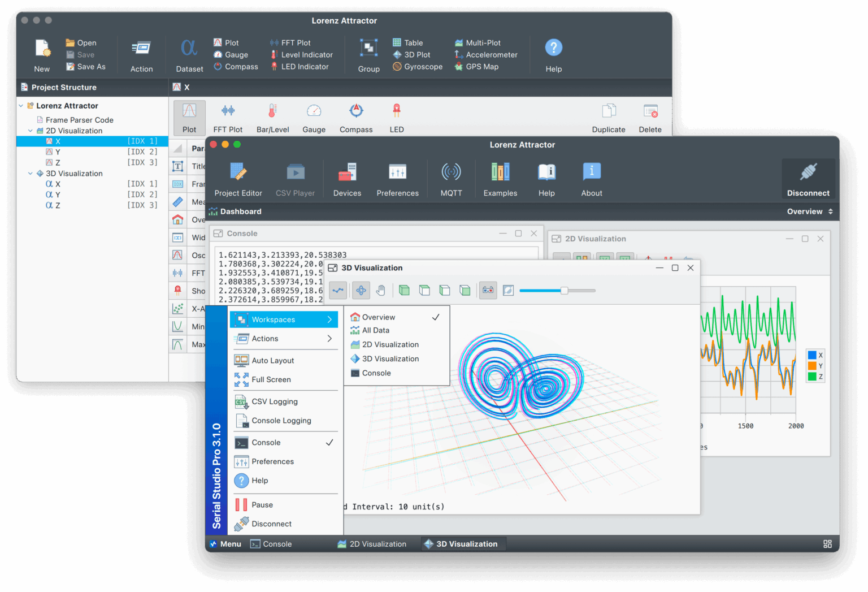Open the MQTT panel icon
The image size is (868, 592).
(x=450, y=177)
